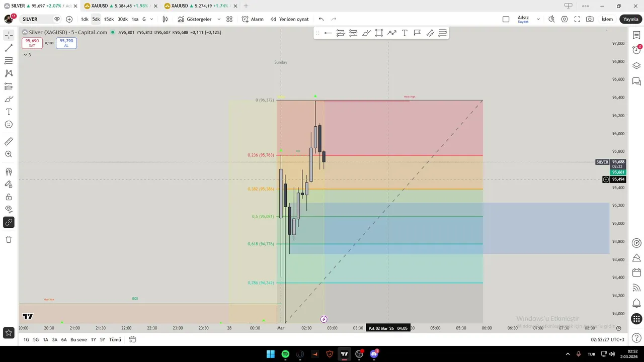
Task: Select the ruler measure tool
Action: point(9,142)
